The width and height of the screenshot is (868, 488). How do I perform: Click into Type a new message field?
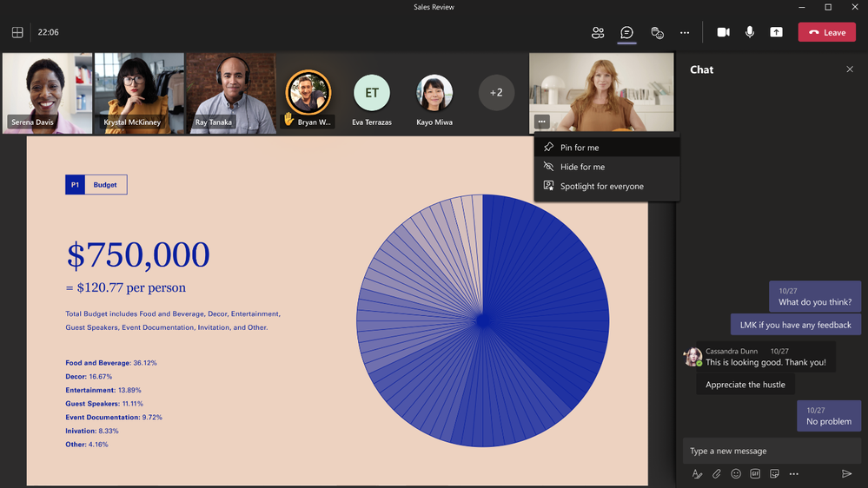pos(772,451)
